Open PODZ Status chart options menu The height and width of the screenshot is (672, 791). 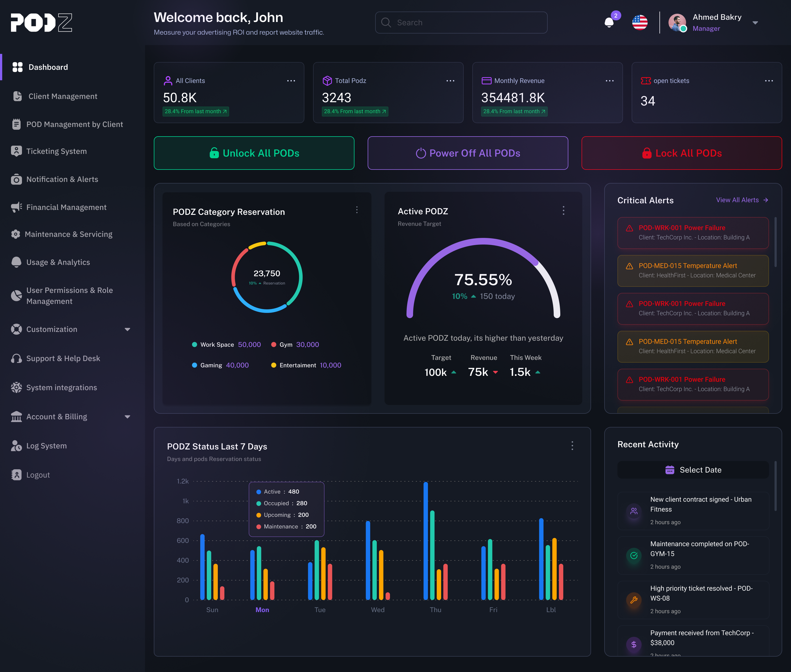click(x=572, y=446)
